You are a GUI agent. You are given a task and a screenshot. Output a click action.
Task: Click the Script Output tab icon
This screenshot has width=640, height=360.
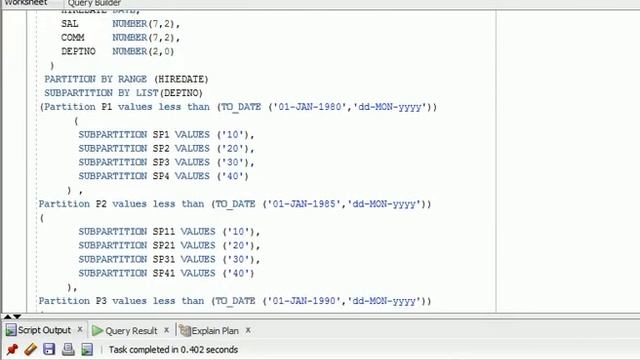[11, 330]
